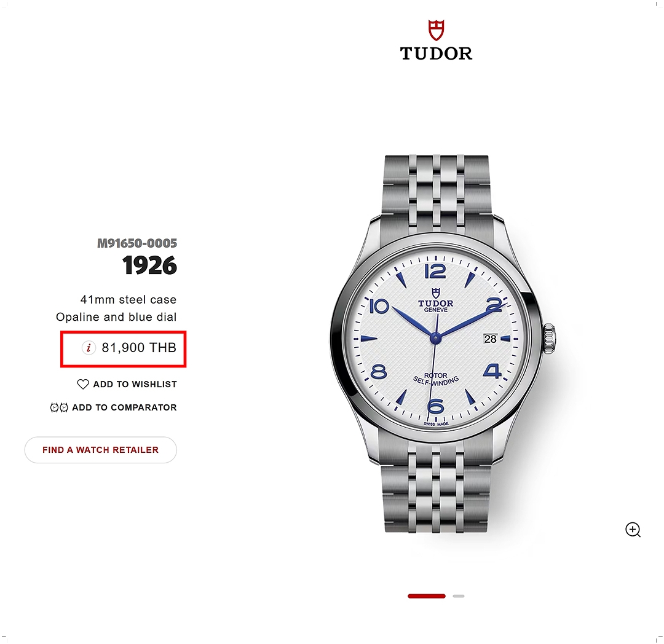Click the TUDOR wordmark at top

pyautogui.click(x=436, y=53)
